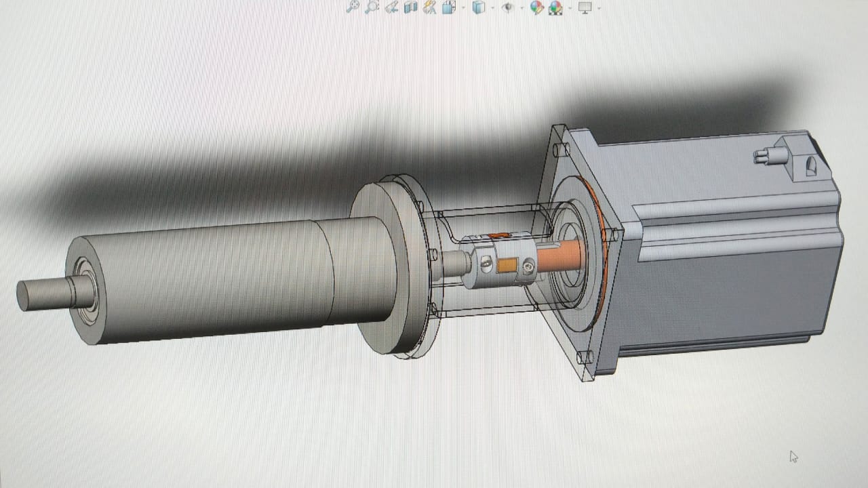Toggle the Section View tool
This screenshot has width=868, height=488.
(x=410, y=7)
